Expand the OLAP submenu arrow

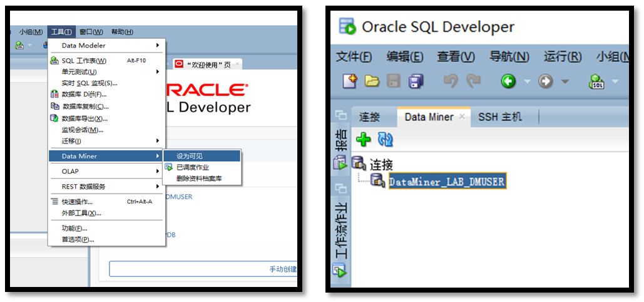point(158,171)
